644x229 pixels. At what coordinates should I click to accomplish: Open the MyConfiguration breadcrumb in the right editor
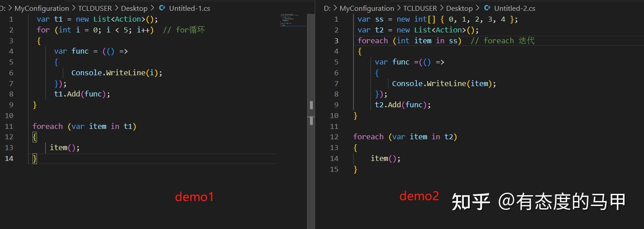[x=367, y=8]
